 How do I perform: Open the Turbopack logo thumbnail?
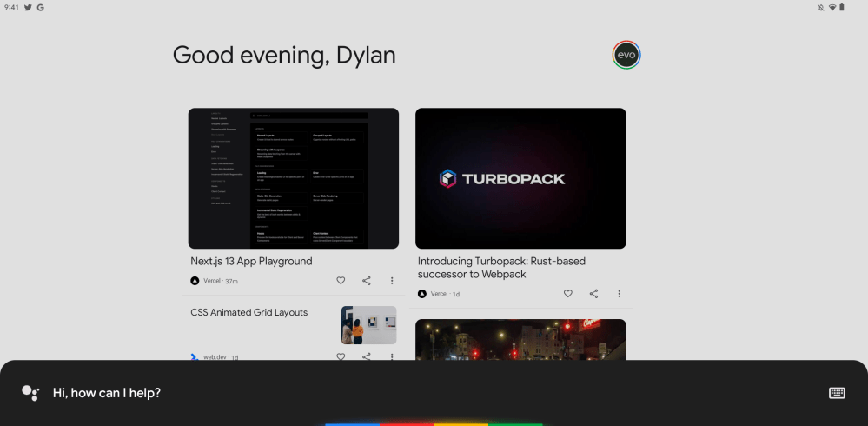coord(520,178)
